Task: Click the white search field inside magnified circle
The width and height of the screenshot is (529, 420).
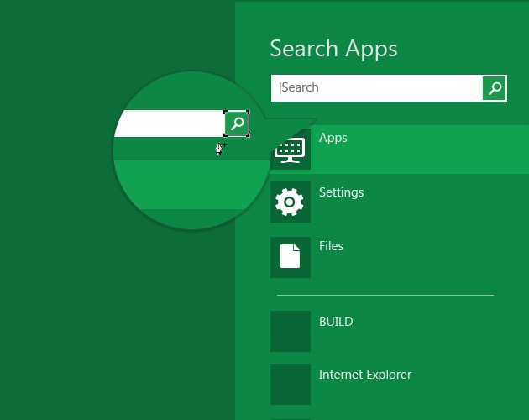Action: pyautogui.click(x=168, y=123)
